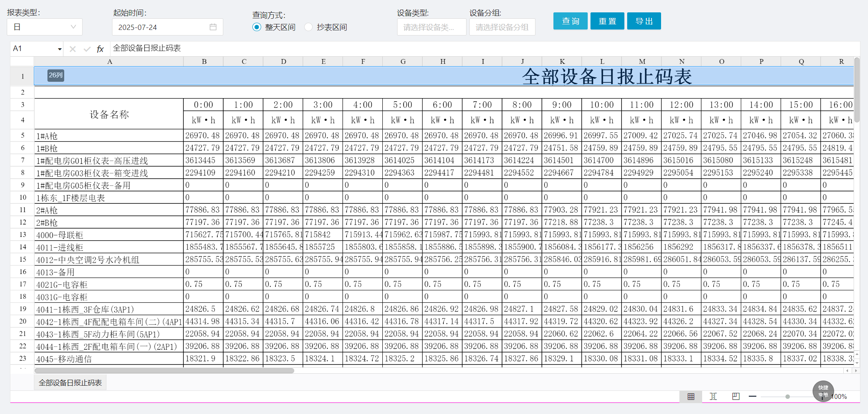Click cell value 27009.42
This screenshot has width=868, height=414.
pyautogui.click(x=642, y=136)
